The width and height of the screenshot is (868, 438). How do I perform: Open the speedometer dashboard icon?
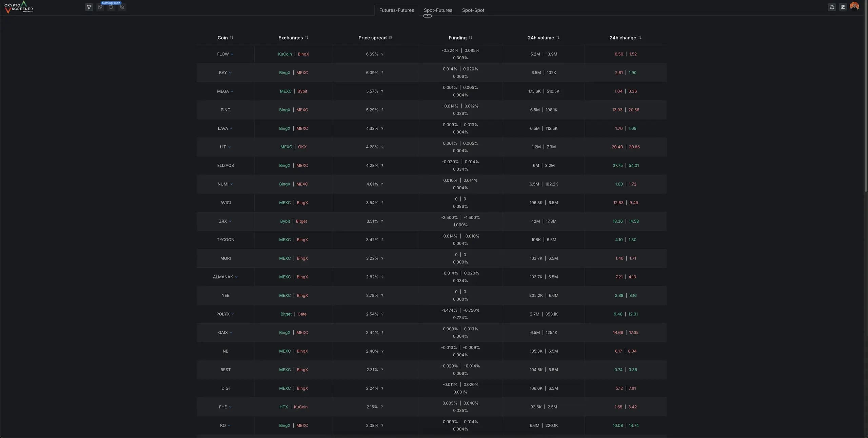pyautogui.click(x=832, y=7)
